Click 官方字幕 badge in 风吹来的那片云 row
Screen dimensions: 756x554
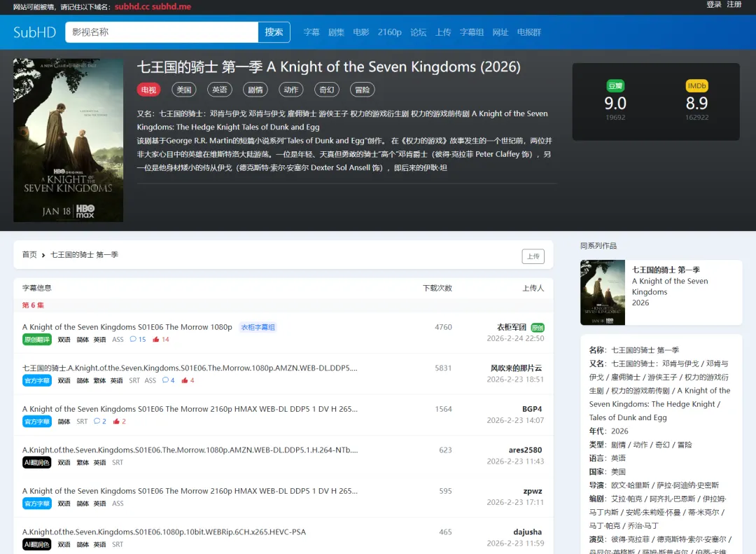pos(37,381)
